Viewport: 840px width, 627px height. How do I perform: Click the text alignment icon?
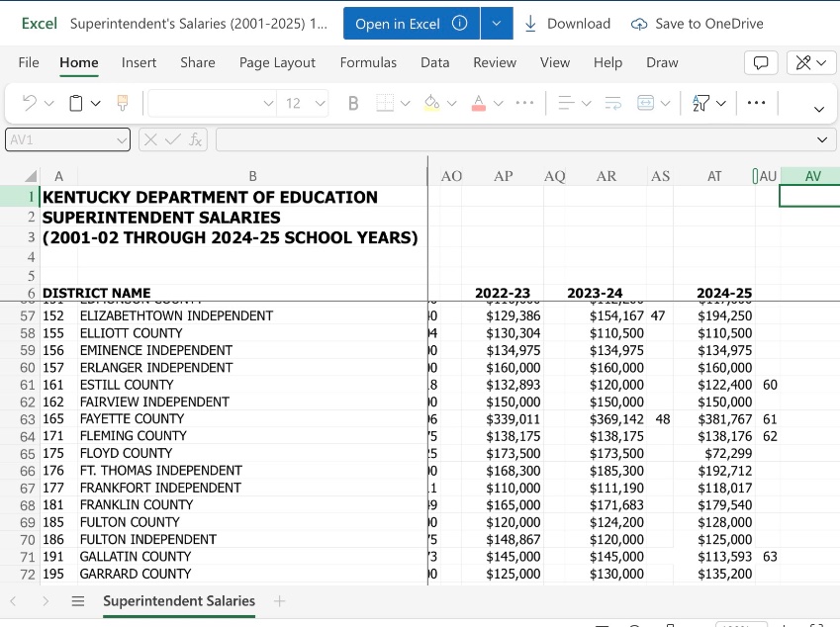pos(566,103)
